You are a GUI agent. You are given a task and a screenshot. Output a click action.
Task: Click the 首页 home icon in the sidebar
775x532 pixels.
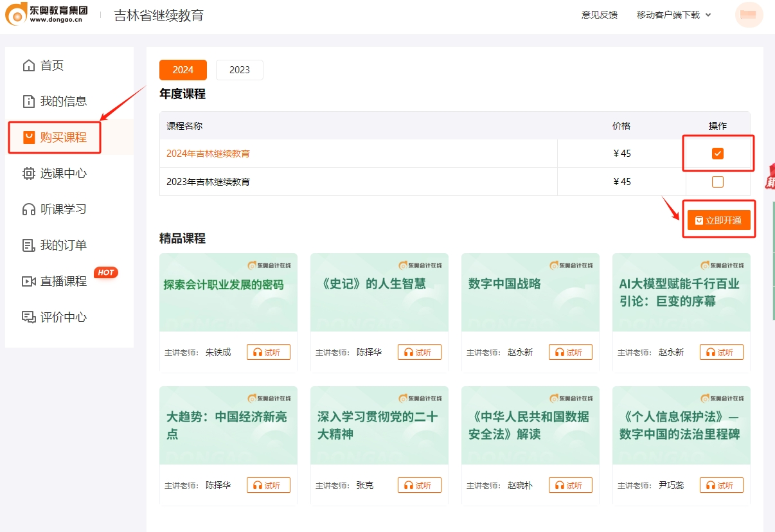pos(30,65)
